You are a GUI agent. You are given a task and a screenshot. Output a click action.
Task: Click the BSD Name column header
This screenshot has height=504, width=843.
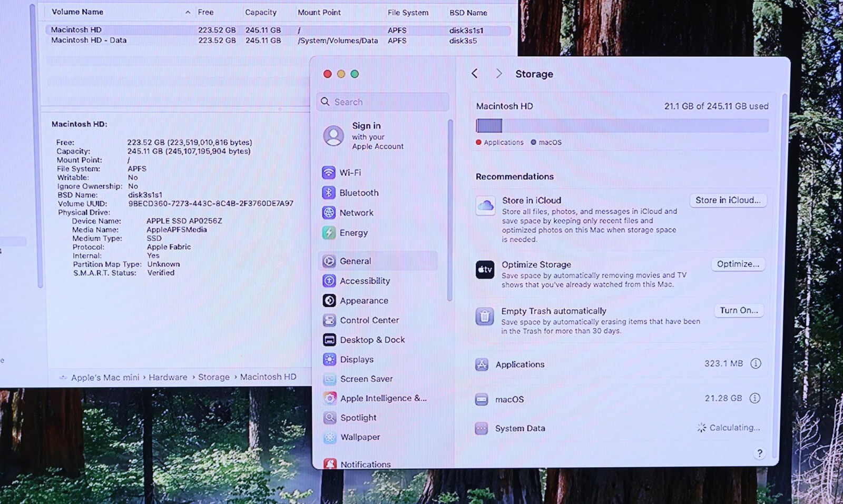click(x=468, y=13)
